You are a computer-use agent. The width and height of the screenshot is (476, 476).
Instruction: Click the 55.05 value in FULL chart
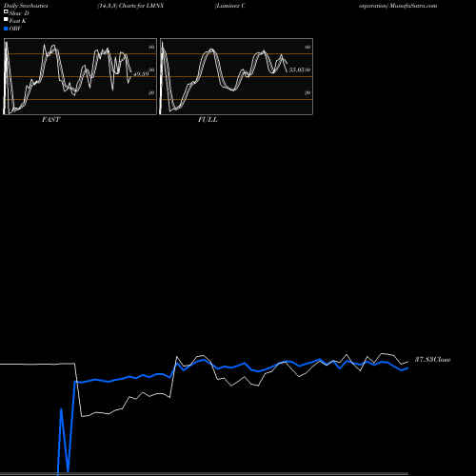click(296, 69)
